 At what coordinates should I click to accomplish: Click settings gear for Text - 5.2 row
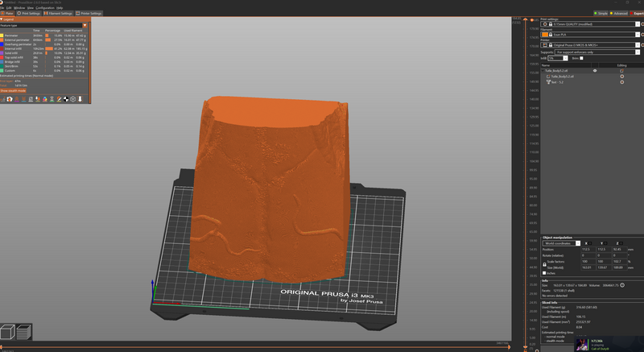coord(621,82)
